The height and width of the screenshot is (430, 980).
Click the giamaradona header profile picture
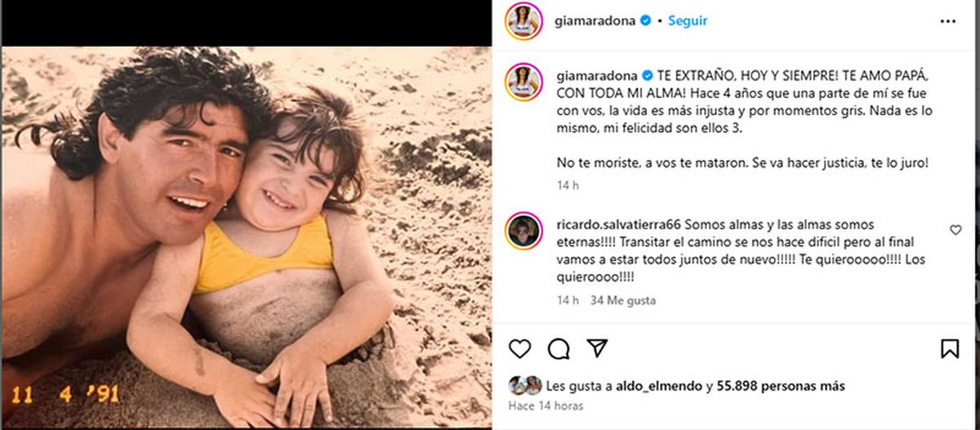pyautogui.click(x=523, y=21)
